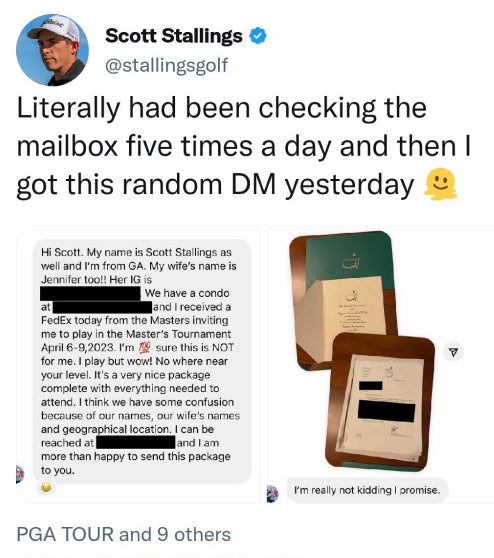Click the send arrow icon beside photos
This screenshot has height=558, width=494.
(453, 352)
